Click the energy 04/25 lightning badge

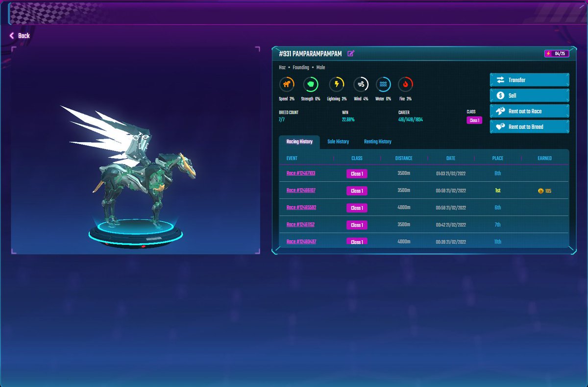click(x=557, y=53)
